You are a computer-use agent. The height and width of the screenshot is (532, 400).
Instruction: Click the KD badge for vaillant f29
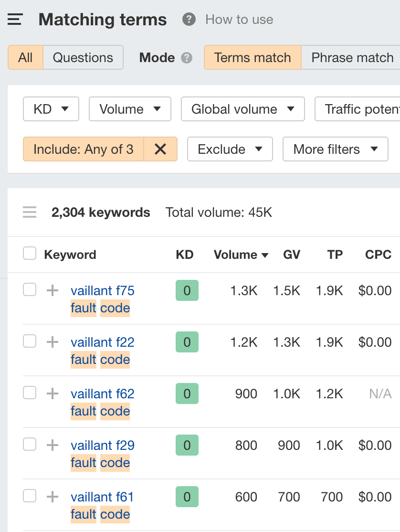(187, 445)
